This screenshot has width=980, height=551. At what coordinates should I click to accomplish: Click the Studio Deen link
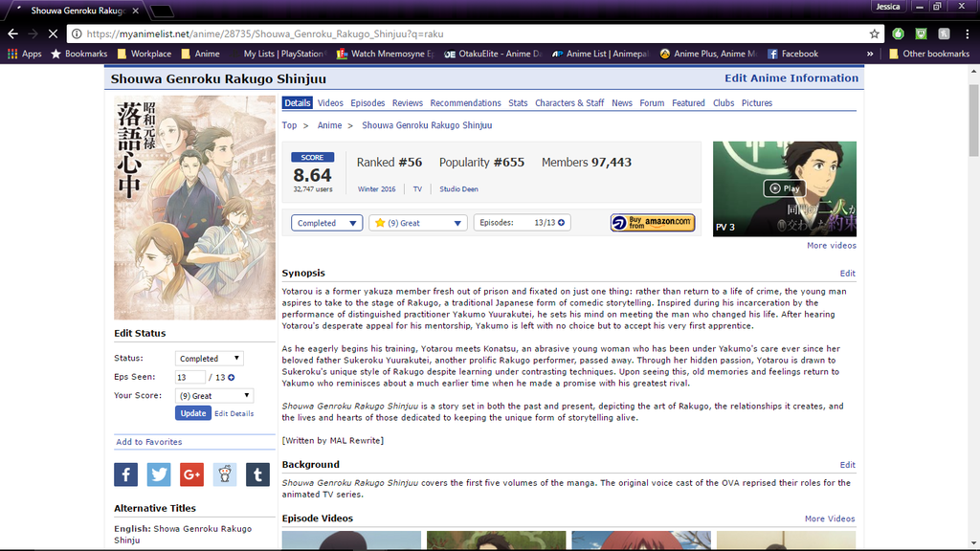click(458, 188)
